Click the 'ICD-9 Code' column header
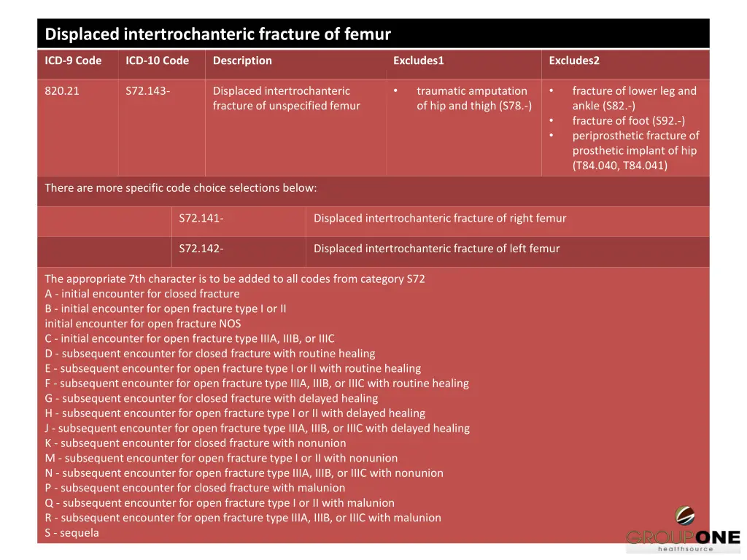The width and height of the screenshot is (747, 560). (x=73, y=61)
